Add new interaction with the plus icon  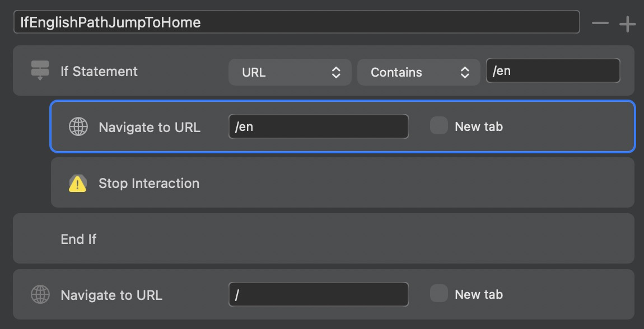(x=628, y=25)
